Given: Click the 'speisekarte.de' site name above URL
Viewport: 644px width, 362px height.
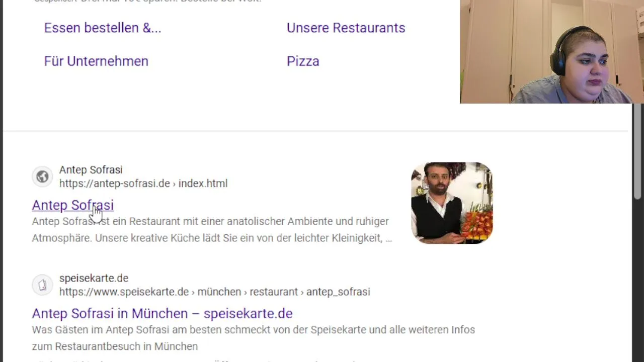Looking at the screenshot, I should tap(94, 278).
